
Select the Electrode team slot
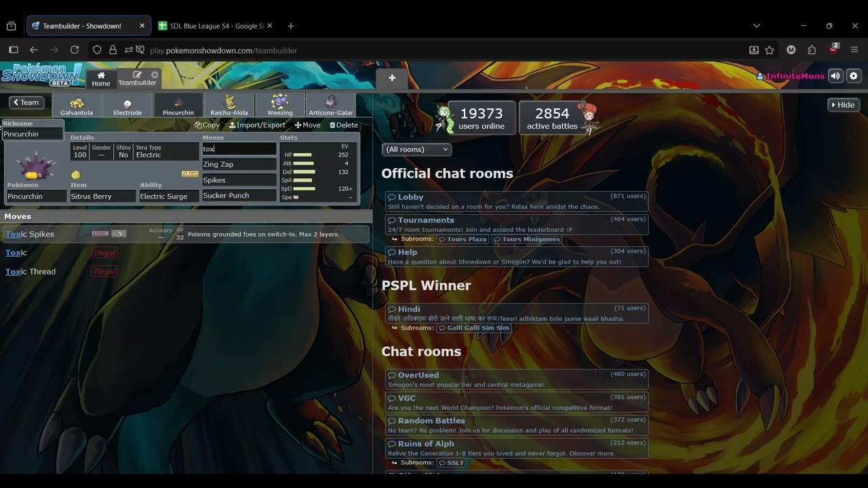[x=127, y=105]
